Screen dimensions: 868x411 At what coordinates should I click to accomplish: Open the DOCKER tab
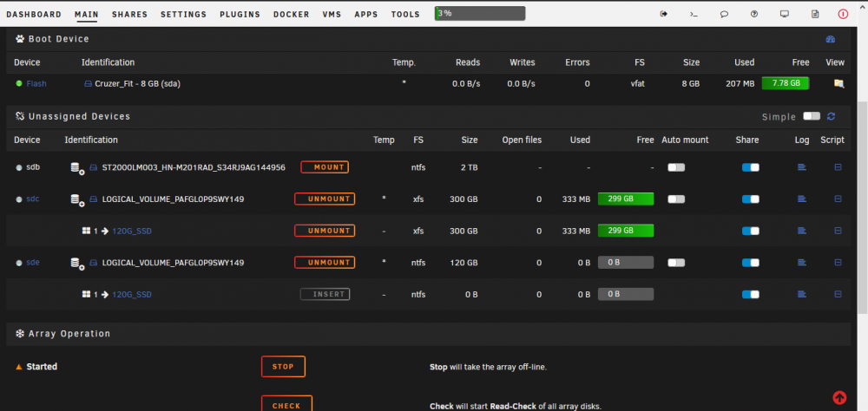[x=291, y=15]
